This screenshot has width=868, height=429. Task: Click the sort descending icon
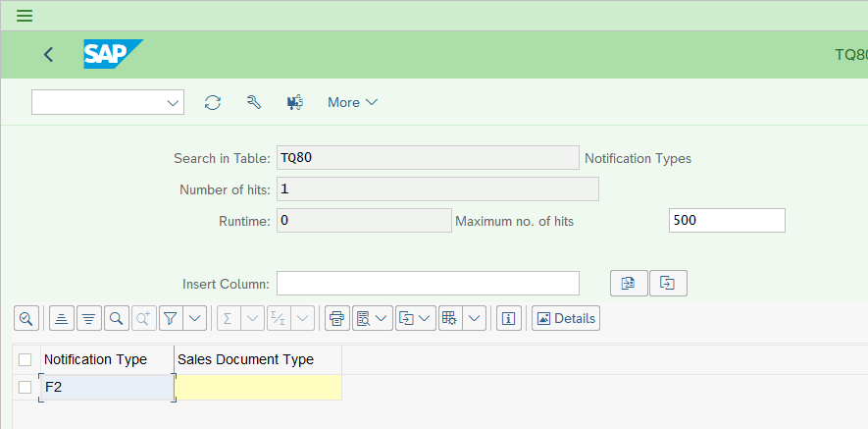point(89,318)
